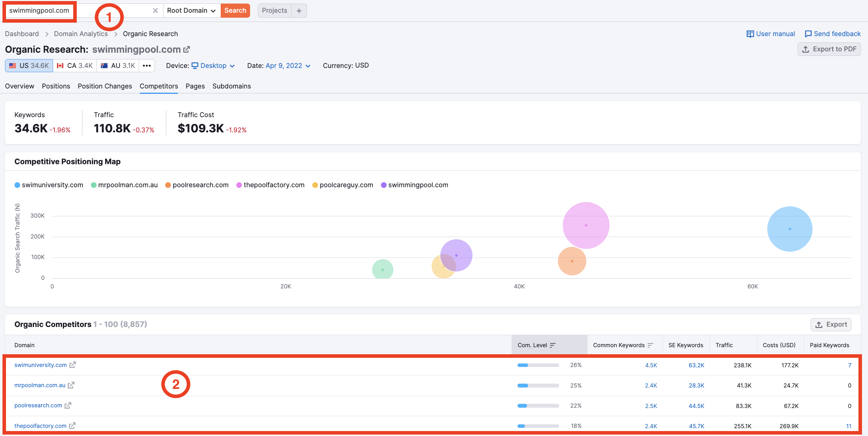Click the Projects button
Viewport: 868px width, 436px height.
point(274,10)
